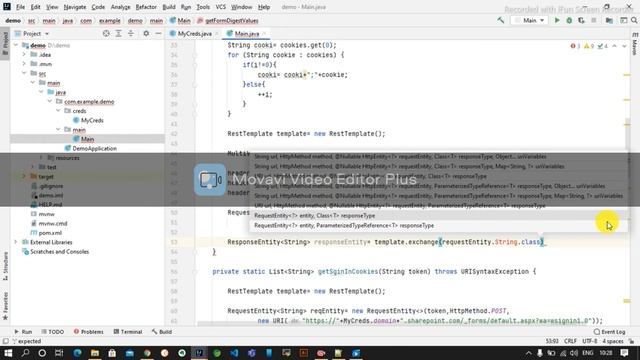Start debugging with the green bug icon
640x360 pixels.
click(569, 20)
